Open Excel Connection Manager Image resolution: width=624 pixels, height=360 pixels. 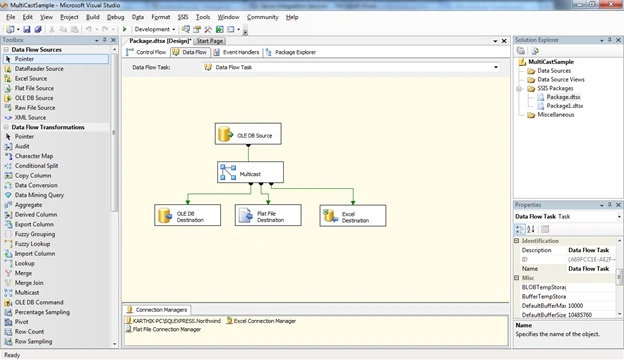pos(261,321)
